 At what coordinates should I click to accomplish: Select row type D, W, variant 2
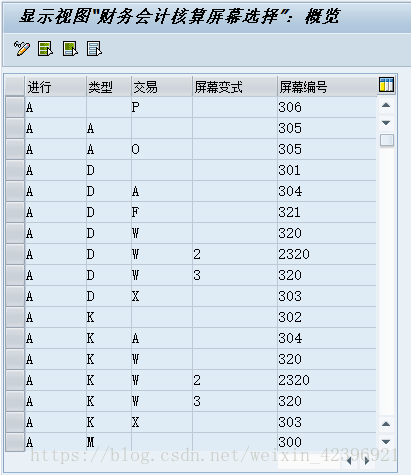point(15,254)
